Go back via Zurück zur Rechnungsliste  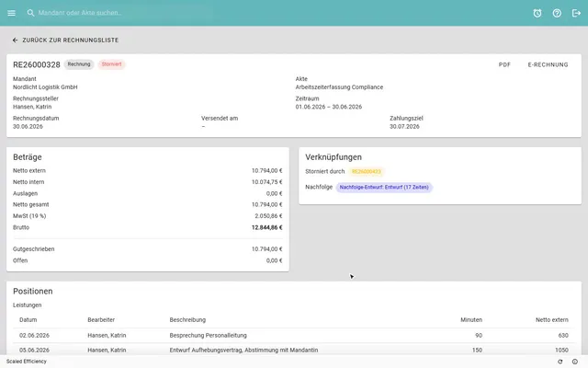pos(65,40)
